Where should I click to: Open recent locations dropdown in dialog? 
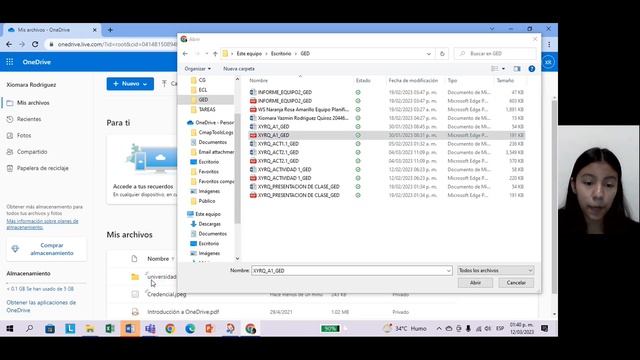pos(207,53)
